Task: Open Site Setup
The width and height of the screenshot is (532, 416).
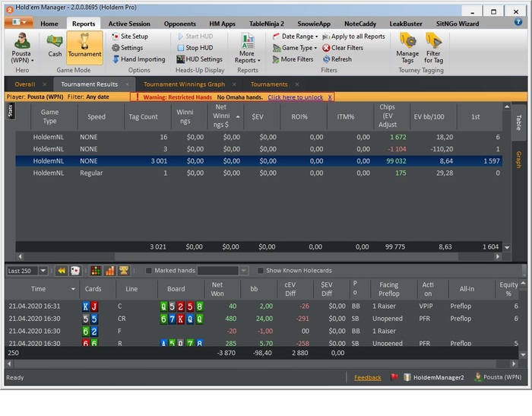Action: coord(130,37)
